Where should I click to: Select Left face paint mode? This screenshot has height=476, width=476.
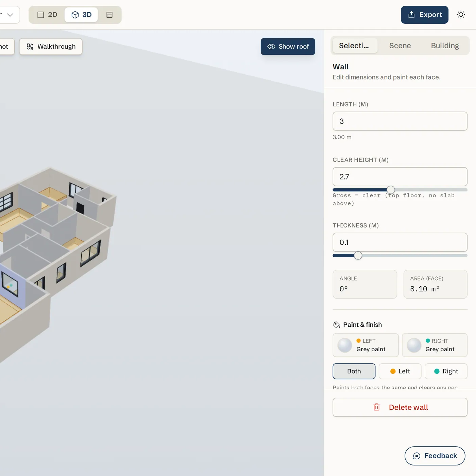400,371
